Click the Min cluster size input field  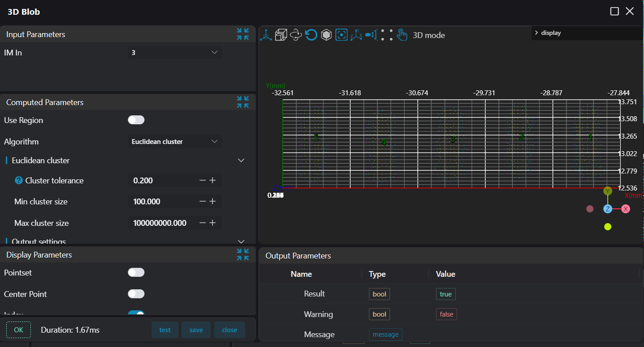(163, 202)
